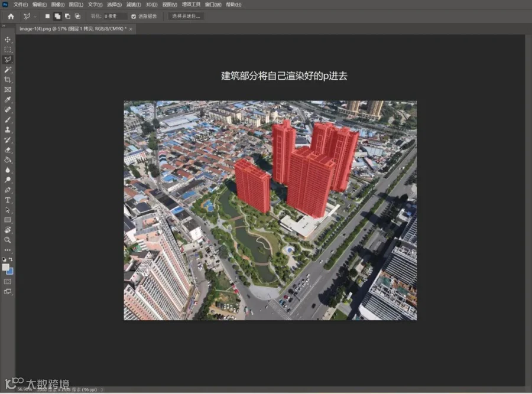This screenshot has height=394, width=532.
Task: Select the Frame tool
Action: (x=8, y=90)
